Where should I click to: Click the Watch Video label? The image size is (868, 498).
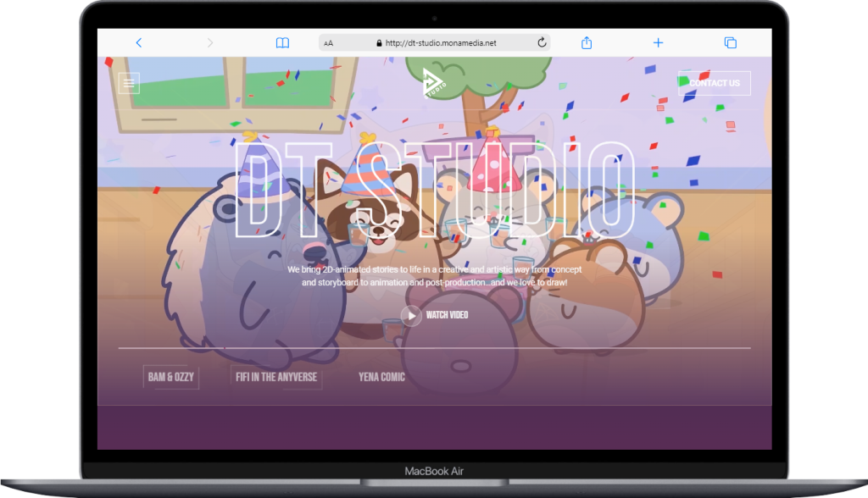coord(447,315)
